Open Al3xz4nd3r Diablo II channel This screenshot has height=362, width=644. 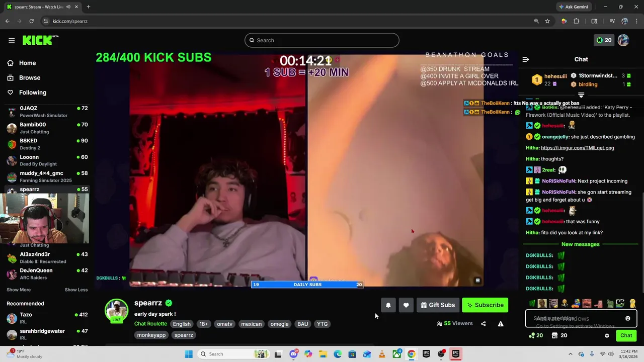[47, 257]
